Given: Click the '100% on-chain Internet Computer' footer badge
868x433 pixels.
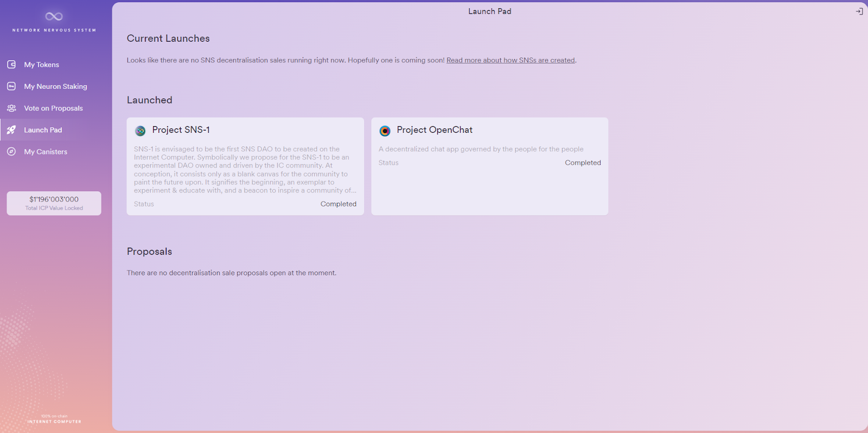Looking at the screenshot, I should [x=54, y=419].
